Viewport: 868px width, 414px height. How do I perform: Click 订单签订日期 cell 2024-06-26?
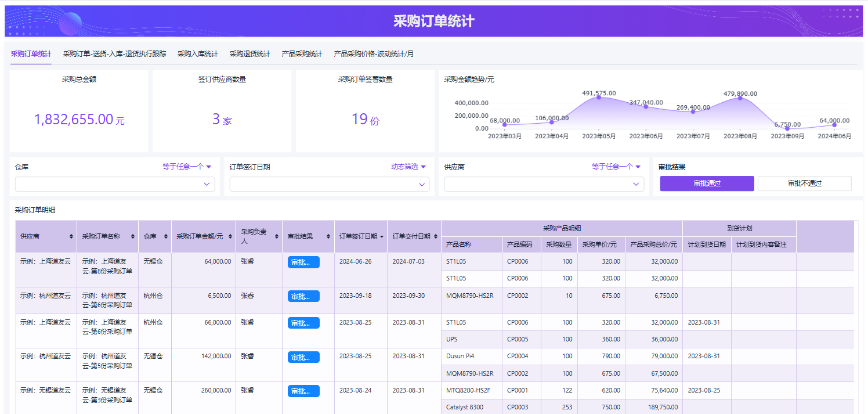(355, 261)
